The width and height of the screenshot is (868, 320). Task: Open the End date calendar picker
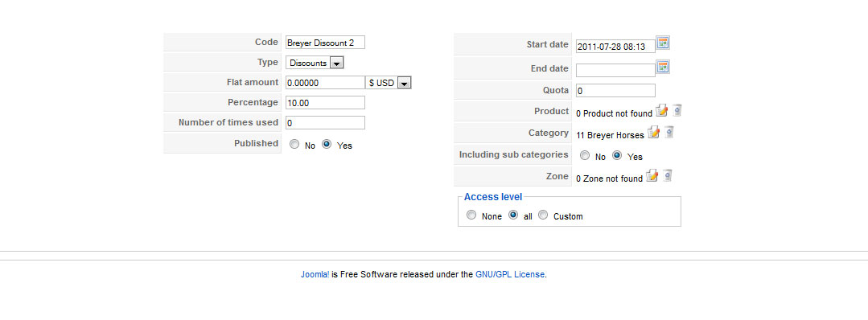point(663,67)
